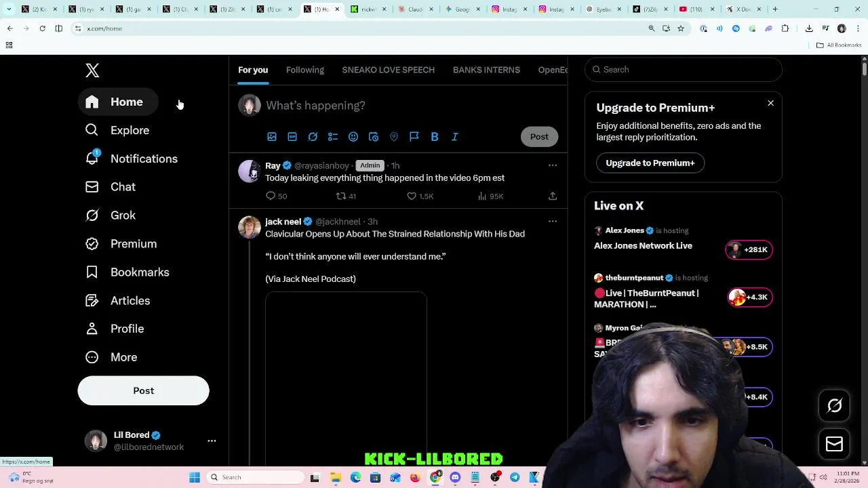Open Notifications with the bell icon
868x488 pixels.
click(131, 159)
